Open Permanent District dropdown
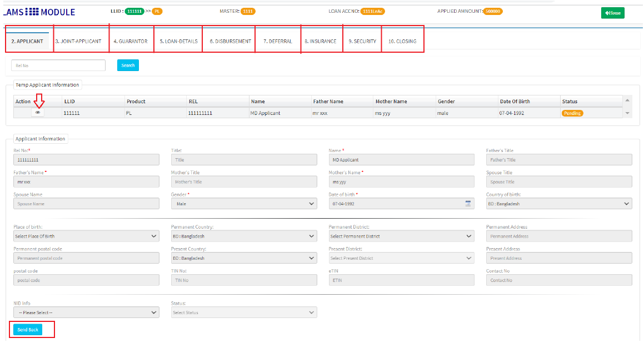The image size is (644, 353). click(x=401, y=236)
